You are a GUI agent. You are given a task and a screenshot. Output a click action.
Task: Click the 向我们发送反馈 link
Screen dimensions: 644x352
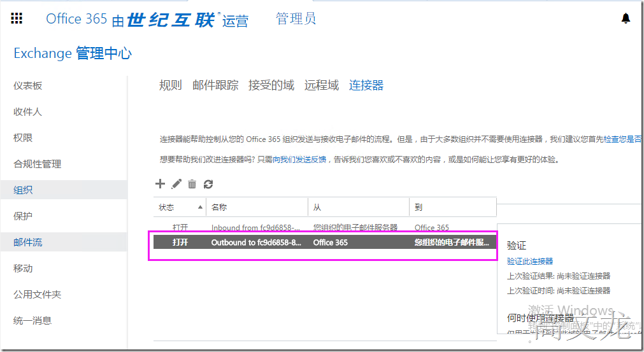click(x=299, y=160)
